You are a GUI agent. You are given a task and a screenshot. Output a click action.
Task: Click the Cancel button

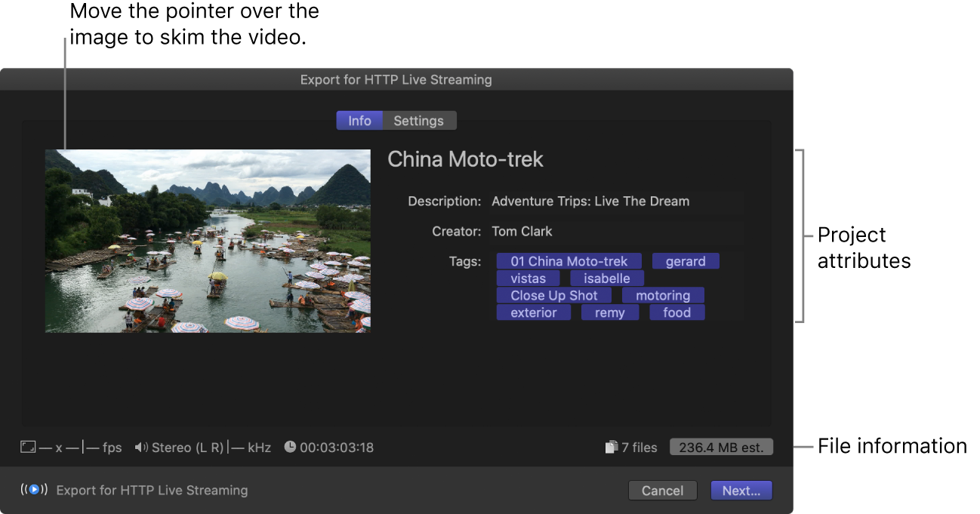point(662,490)
